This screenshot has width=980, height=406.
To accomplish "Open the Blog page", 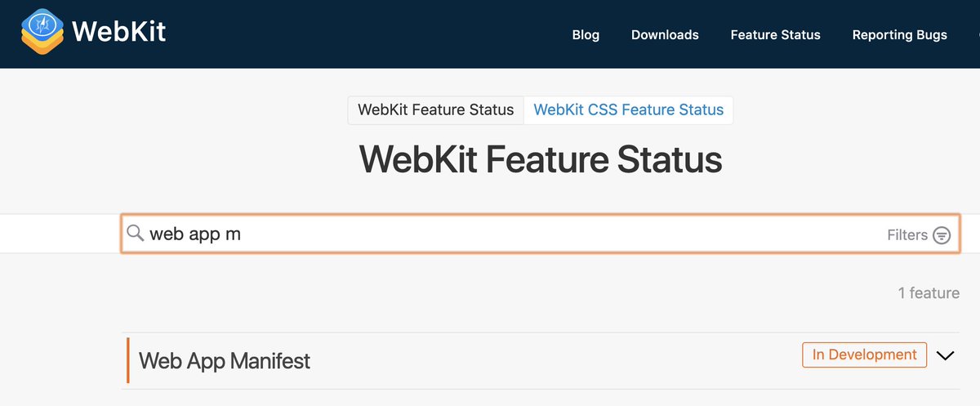I will tap(586, 34).
